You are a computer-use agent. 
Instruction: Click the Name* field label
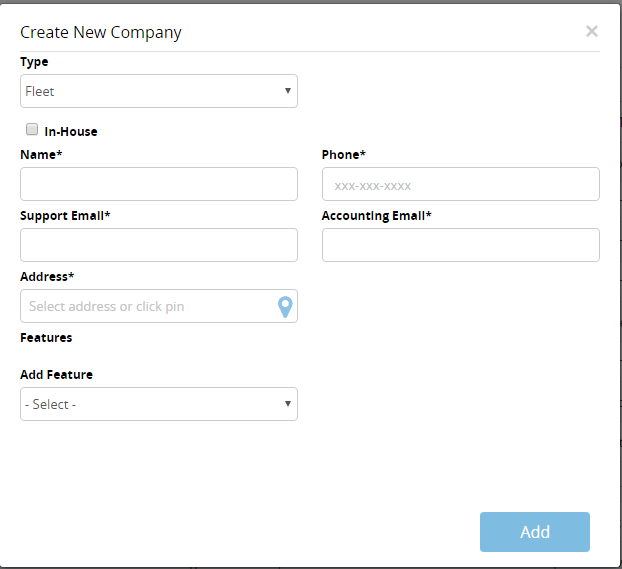[41, 154]
